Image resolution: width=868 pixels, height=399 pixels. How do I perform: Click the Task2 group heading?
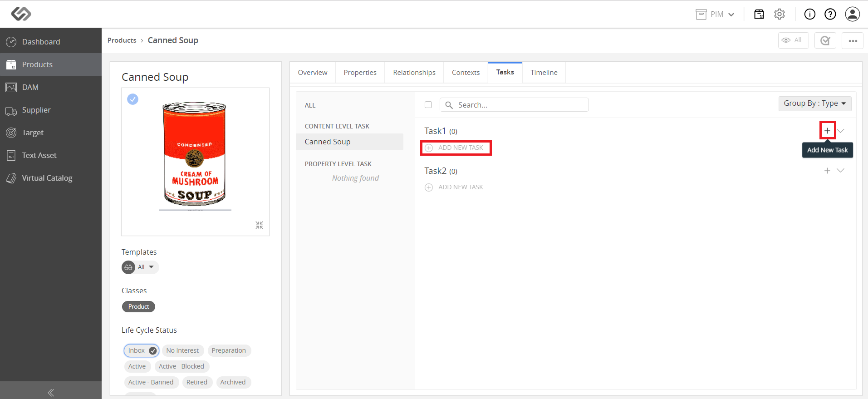(441, 171)
